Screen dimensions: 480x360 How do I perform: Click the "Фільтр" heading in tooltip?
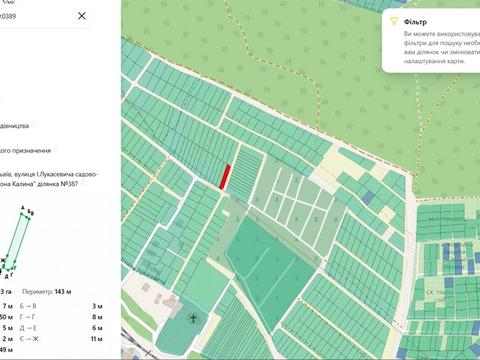coord(415,22)
